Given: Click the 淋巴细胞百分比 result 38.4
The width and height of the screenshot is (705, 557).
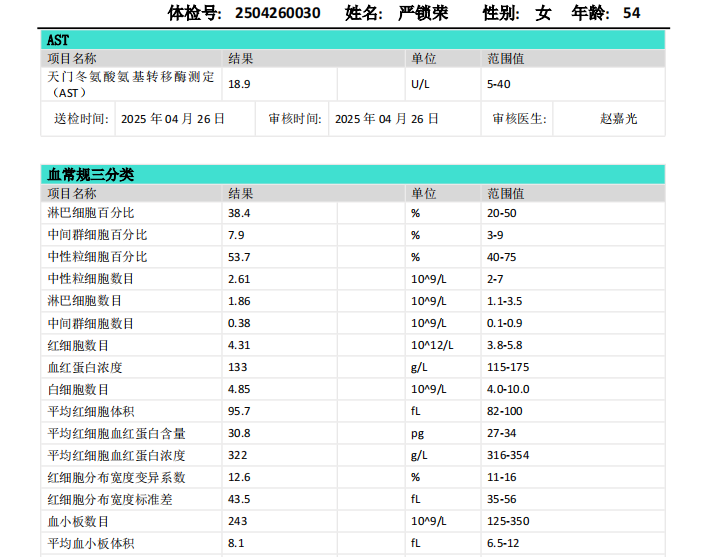Looking at the screenshot, I should point(239,213).
